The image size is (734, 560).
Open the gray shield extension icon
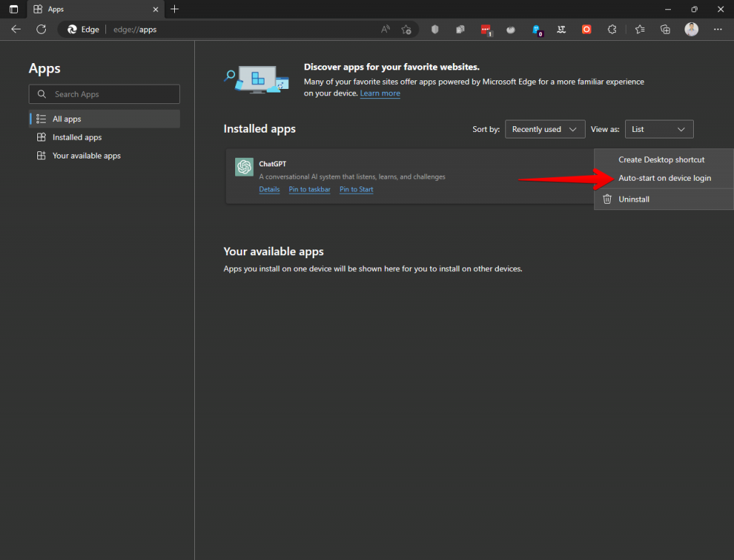click(435, 29)
